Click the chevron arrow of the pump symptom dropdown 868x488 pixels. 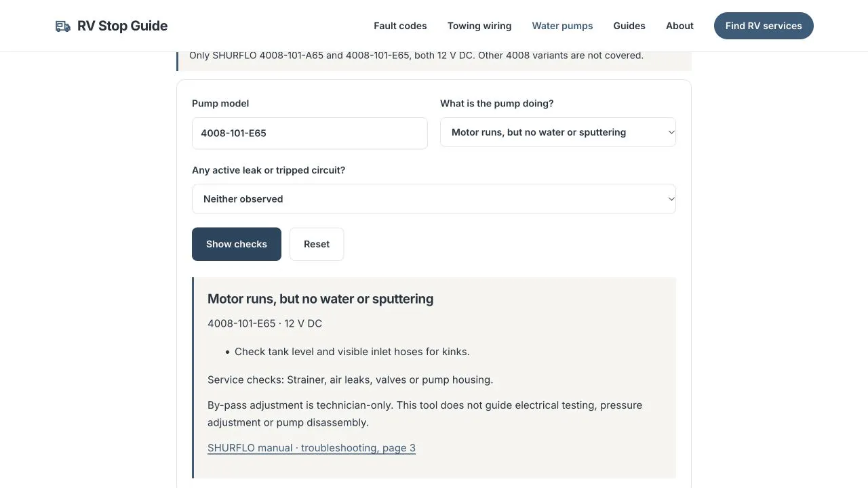671,132
